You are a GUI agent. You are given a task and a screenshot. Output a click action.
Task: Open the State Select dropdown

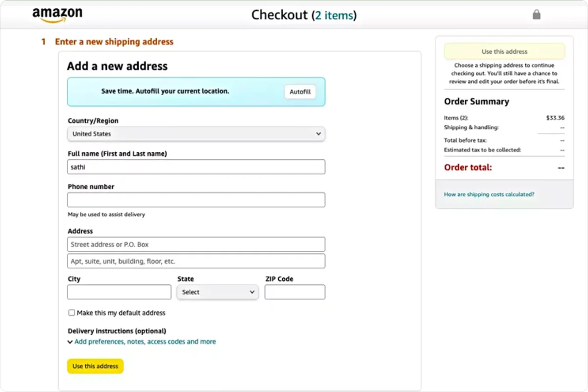[217, 292]
